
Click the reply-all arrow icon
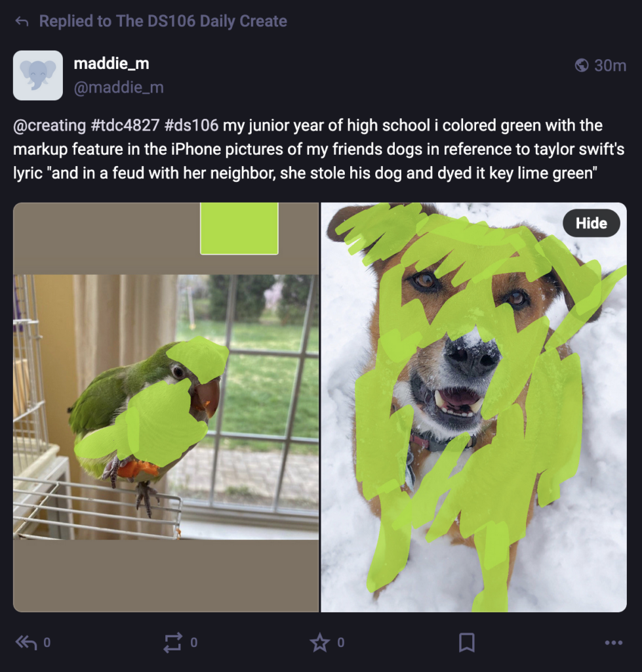pos(26,642)
